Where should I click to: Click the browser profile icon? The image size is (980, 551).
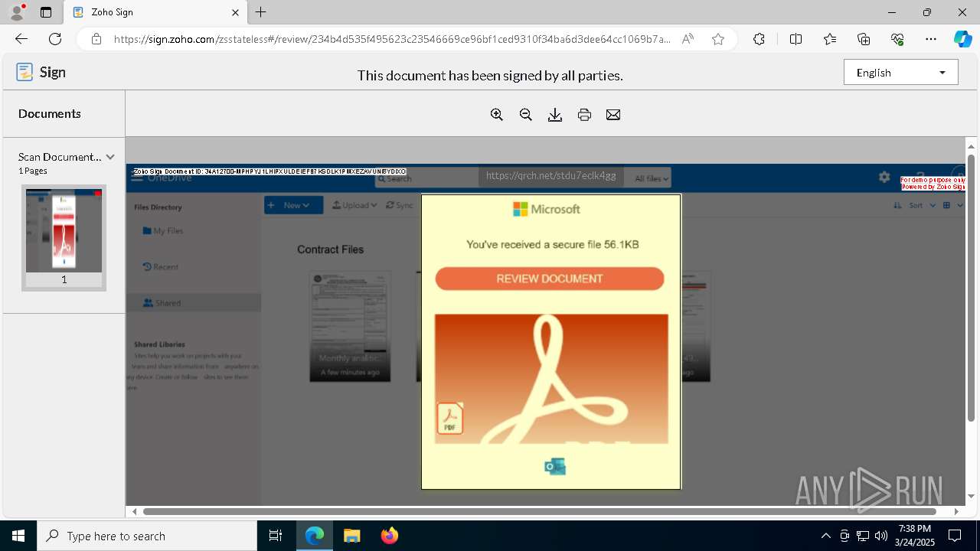(17, 12)
